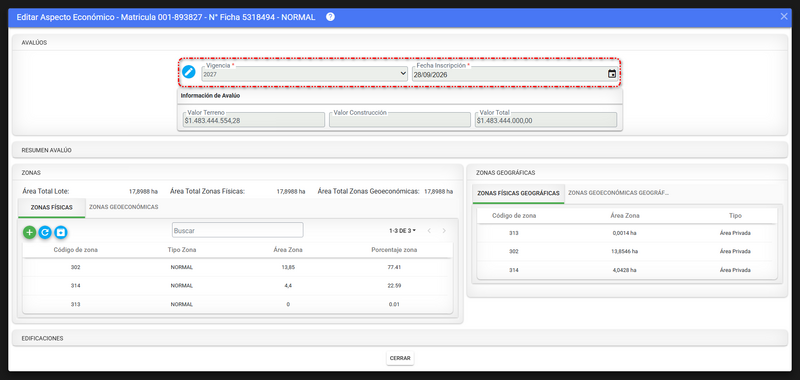Click the 22.59 percentage value
800x380 pixels.
tap(394, 286)
